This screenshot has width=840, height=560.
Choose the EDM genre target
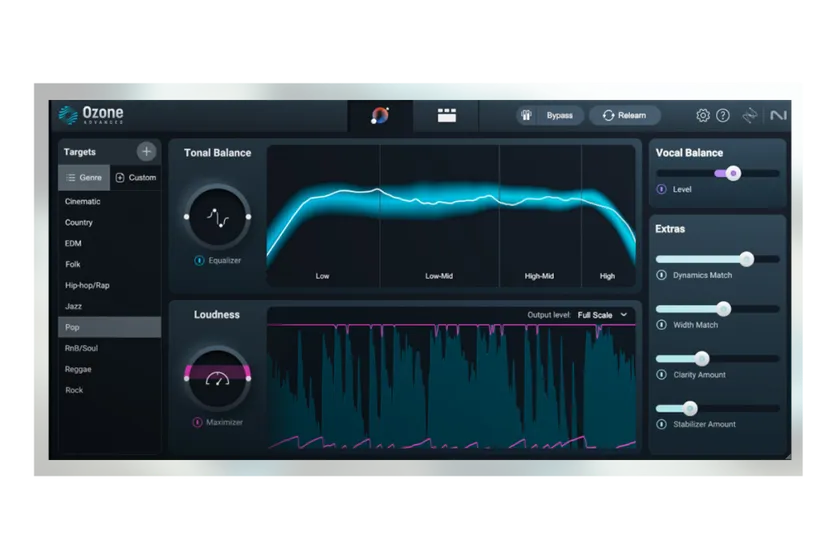(109, 243)
